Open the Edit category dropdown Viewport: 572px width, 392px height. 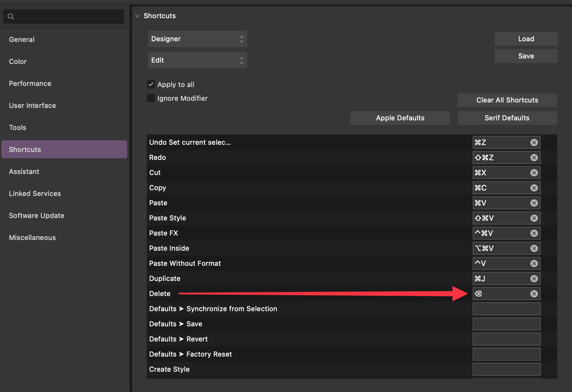[x=197, y=60]
